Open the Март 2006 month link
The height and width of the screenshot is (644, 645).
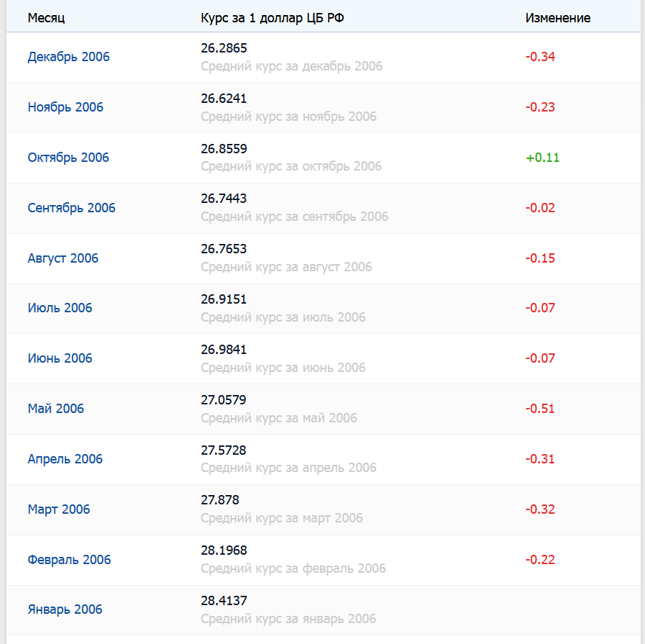coord(59,509)
